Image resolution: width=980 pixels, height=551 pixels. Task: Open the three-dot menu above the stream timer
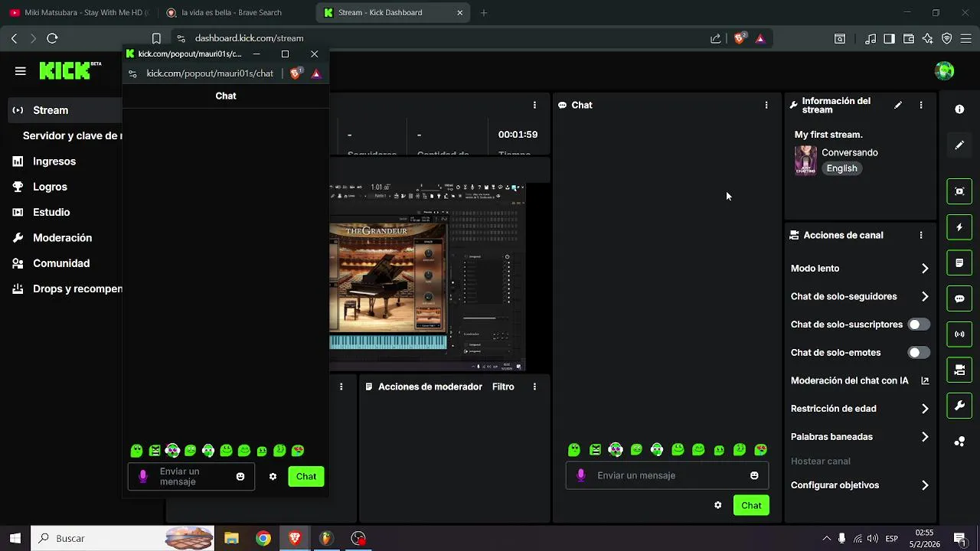point(534,105)
